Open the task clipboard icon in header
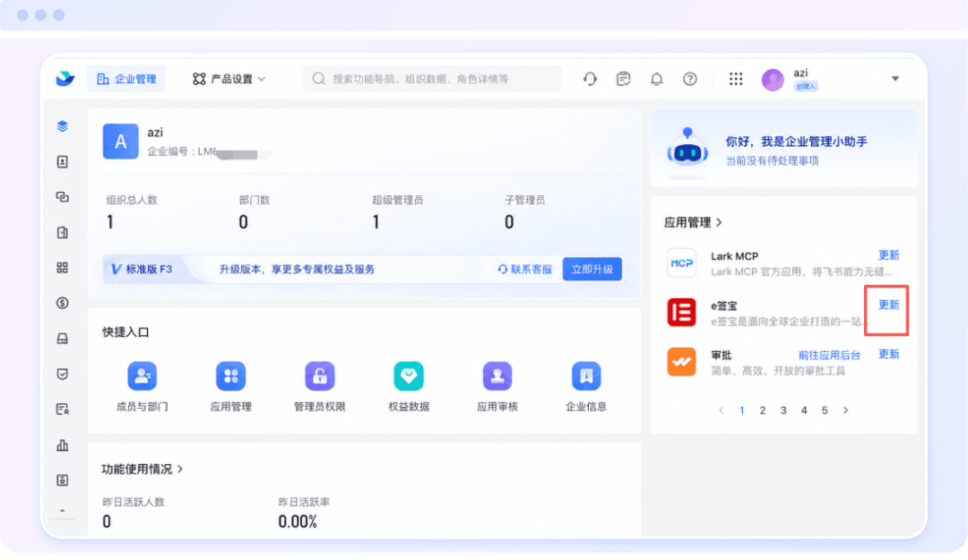The image size is (968, 560). coord(624,79)
